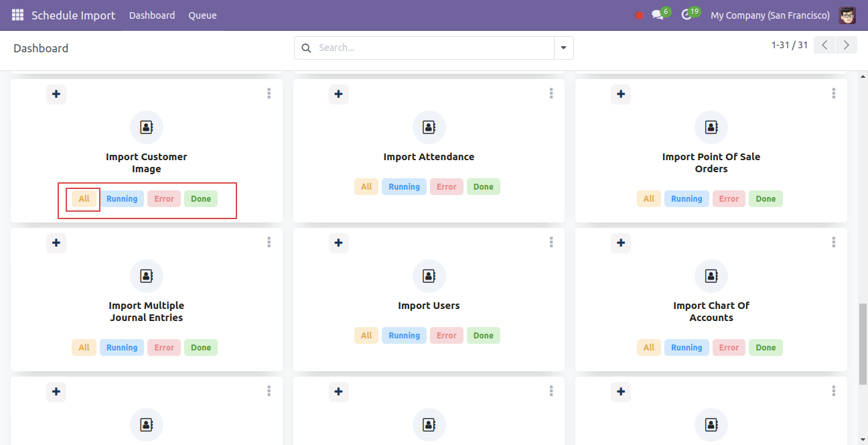
Task: Open My Company (San Francisco) switcher
Action: click(770, 15)
